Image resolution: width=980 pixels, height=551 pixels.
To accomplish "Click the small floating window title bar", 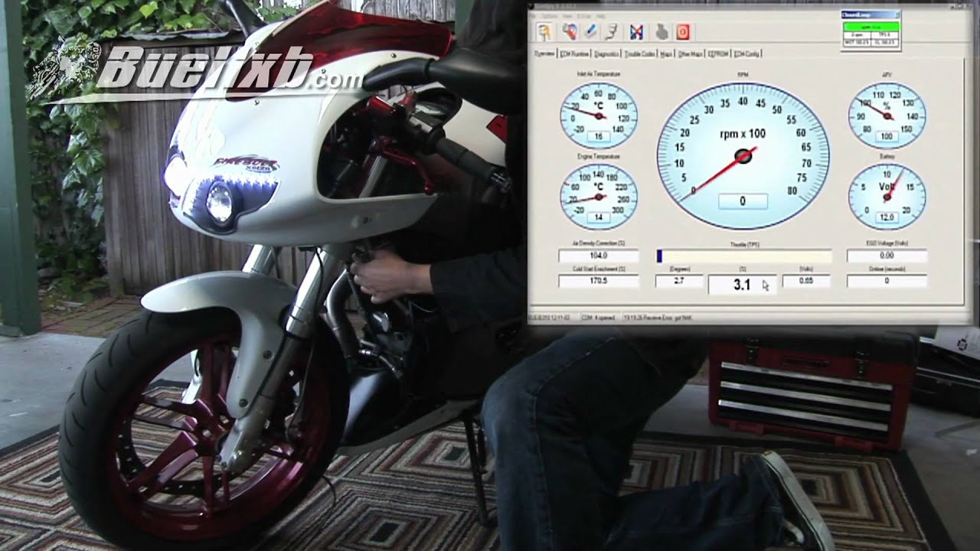I will tap(871, 15).
